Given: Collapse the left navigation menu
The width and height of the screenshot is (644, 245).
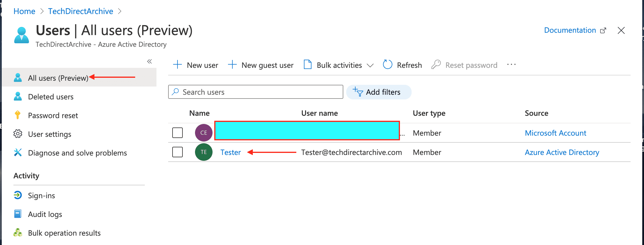Looking at the screenshot, I should tap(149, 61).
